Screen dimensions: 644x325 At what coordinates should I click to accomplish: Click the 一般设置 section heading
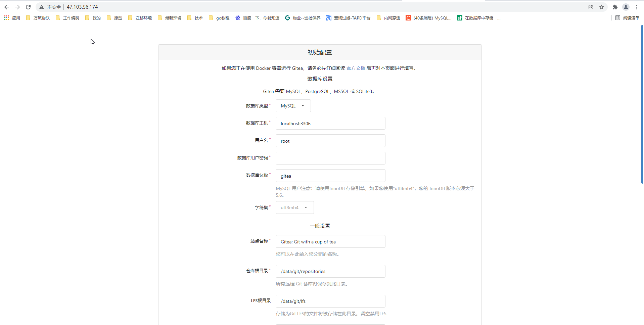[320, 226]
